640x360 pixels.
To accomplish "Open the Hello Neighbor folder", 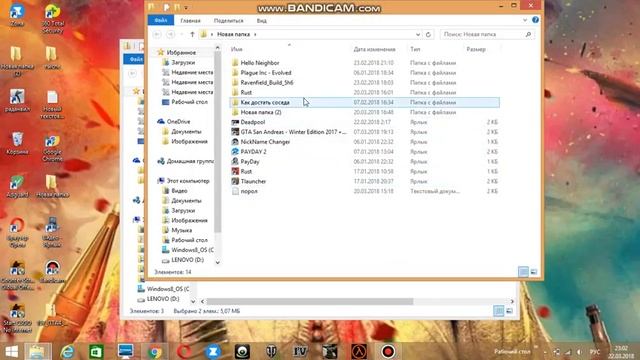I will 260,63.
